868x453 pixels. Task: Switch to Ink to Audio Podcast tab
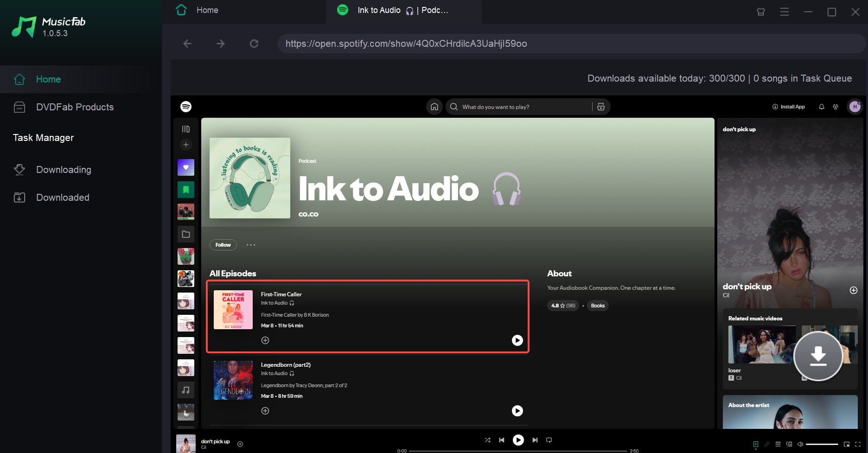[403, 10]
